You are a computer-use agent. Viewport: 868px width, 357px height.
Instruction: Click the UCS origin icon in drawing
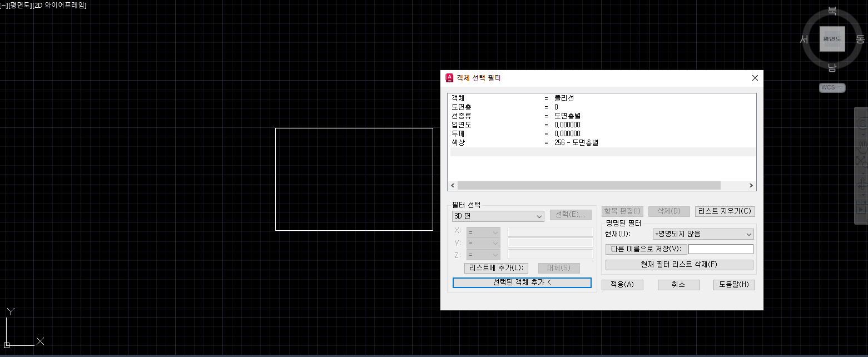point(7,345)
